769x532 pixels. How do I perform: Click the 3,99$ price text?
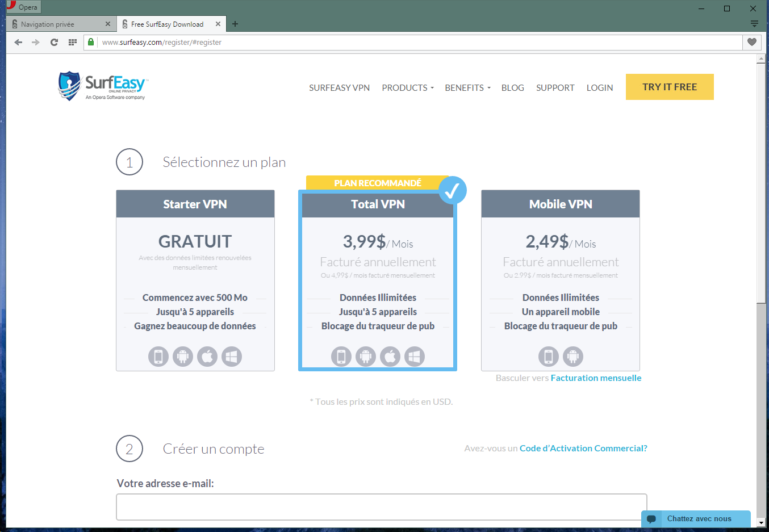[x=364, y=241]
